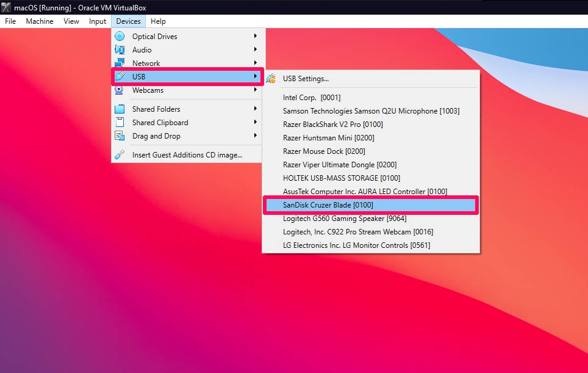Click the Drag and Drop icon

pyautogui.click(x=120, y=136)
